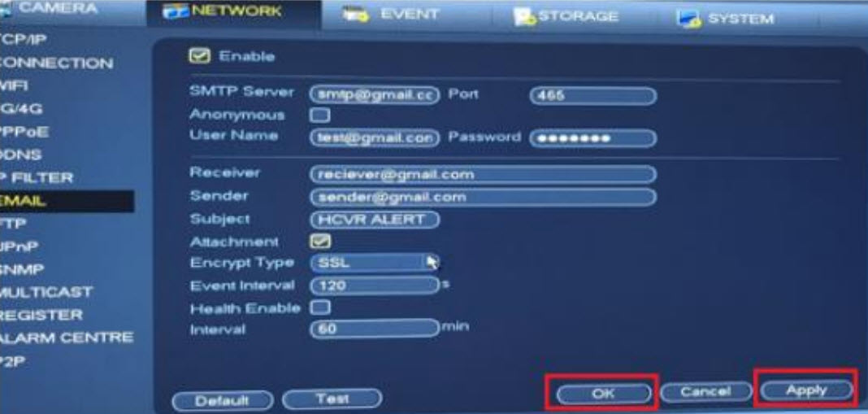Click the Test button
This screenshot has width=868, height=414.
point(332,399)
